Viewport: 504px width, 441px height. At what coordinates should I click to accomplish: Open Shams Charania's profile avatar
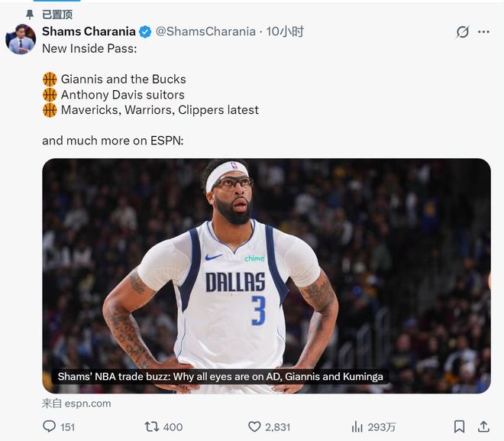21,39
